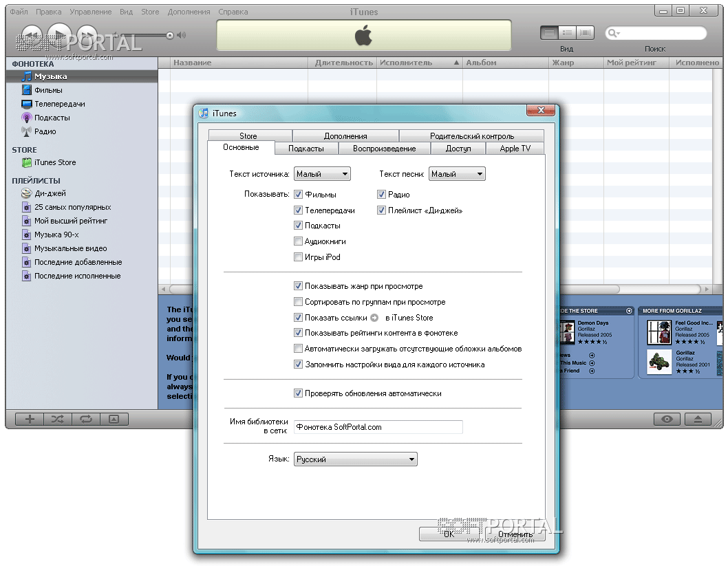Click the search input field
Screen dimensions: 728x566
[x=656, y=33]
